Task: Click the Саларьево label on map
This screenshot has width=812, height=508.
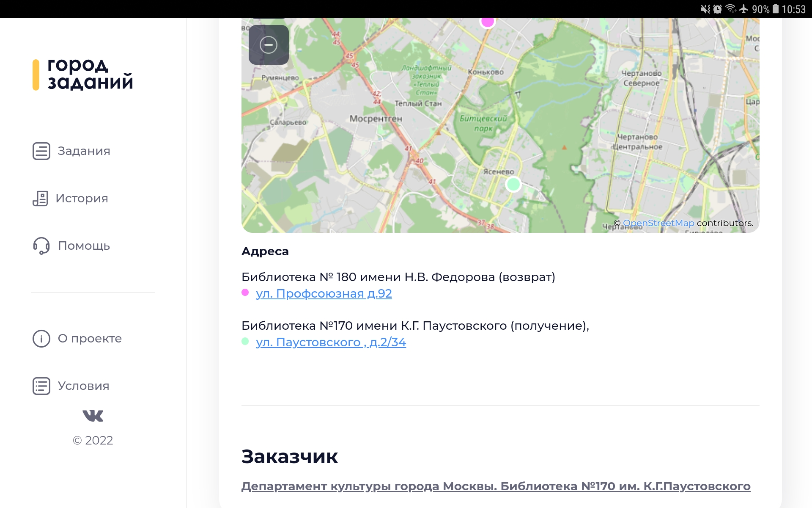Action: (x=288, y=122)
